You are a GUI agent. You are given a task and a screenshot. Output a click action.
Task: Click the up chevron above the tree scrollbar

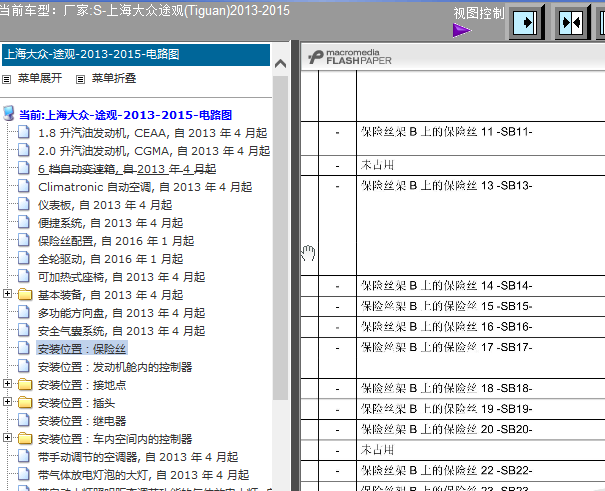281,64
